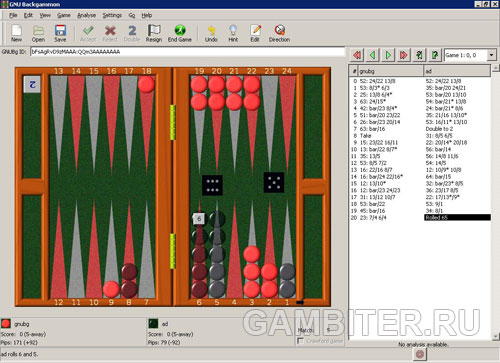Click the red checker on point 18
Viewport: 500px width, 363px height.
click(x=146, y=84)
